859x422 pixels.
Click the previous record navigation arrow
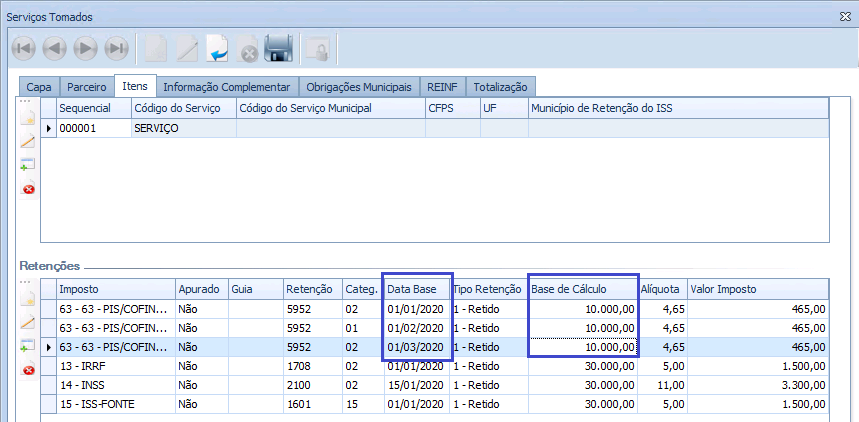[55, 48]
